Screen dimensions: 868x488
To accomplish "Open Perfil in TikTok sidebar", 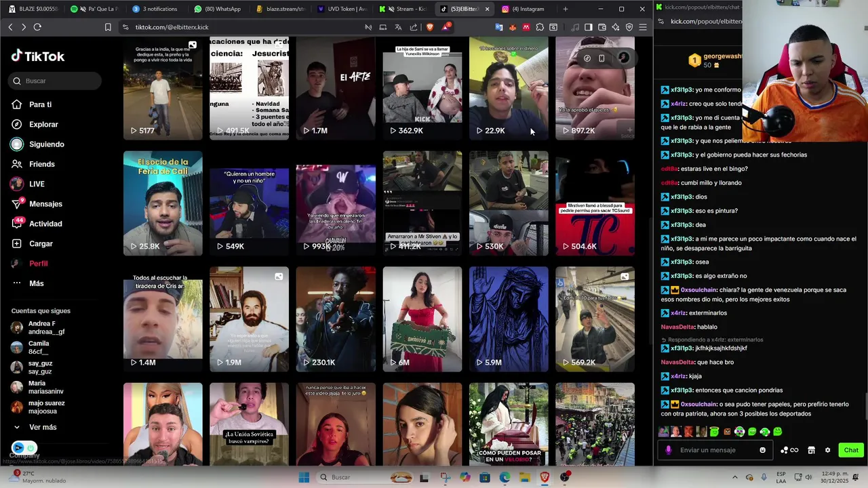I will (x=31, y=263).
